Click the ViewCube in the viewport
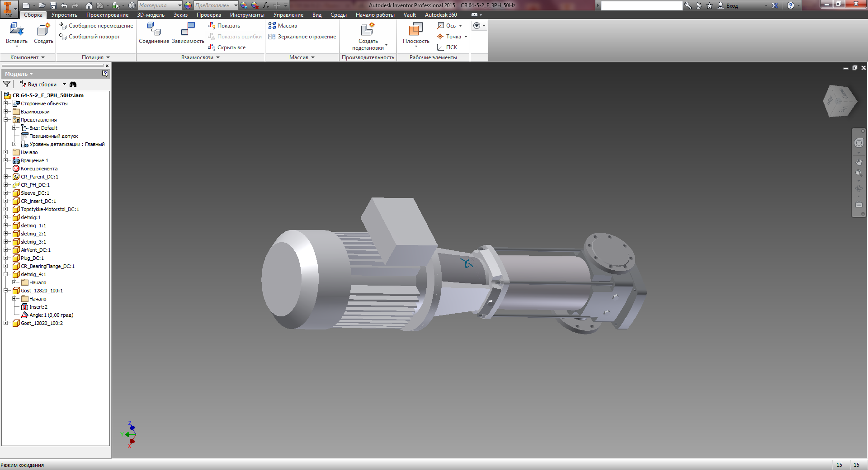This screenshot has height=470, width=868. 840,101
